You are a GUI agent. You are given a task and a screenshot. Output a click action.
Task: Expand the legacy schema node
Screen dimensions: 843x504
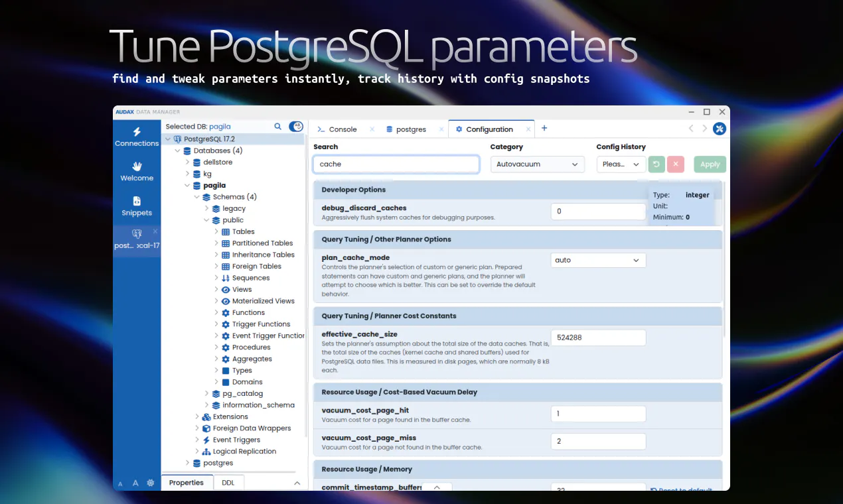pyautogui.click(x=206, y=208)
